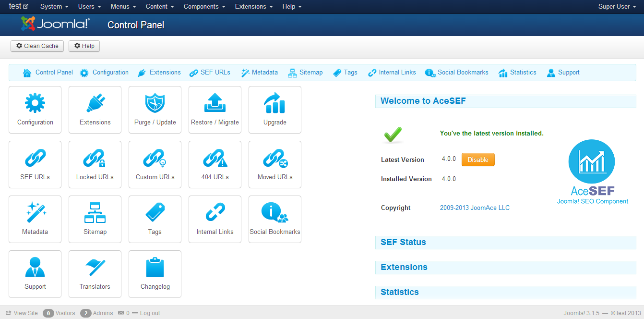Go to Tags in submenu bar

coord(345,73)
